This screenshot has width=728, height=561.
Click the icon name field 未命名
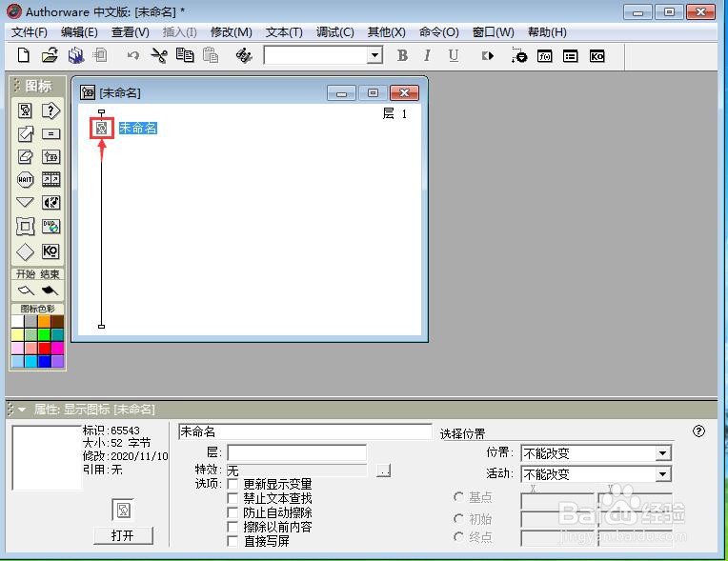click(306, 431)
